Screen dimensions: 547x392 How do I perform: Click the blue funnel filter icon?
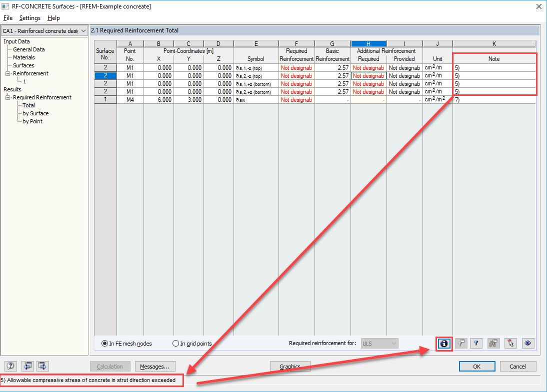pyautogui.click(x=476, y=344)
